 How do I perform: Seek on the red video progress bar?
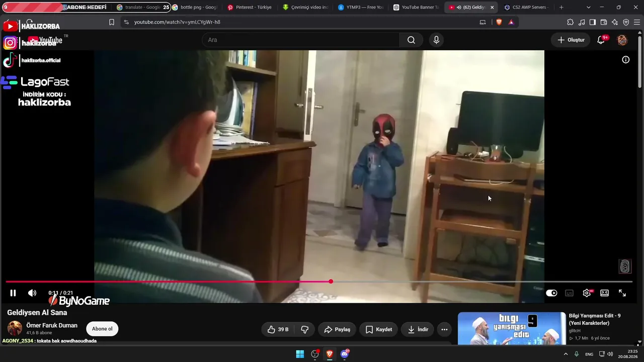tap(319, 282)
